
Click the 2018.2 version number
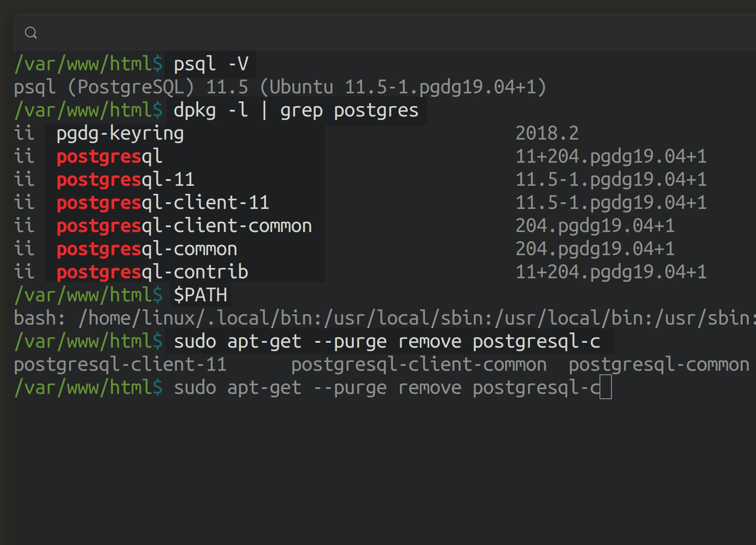coord(547,133)
